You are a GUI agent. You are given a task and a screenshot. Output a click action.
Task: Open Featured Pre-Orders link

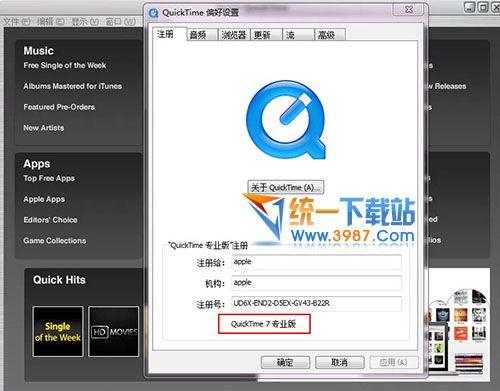[59, 107]
